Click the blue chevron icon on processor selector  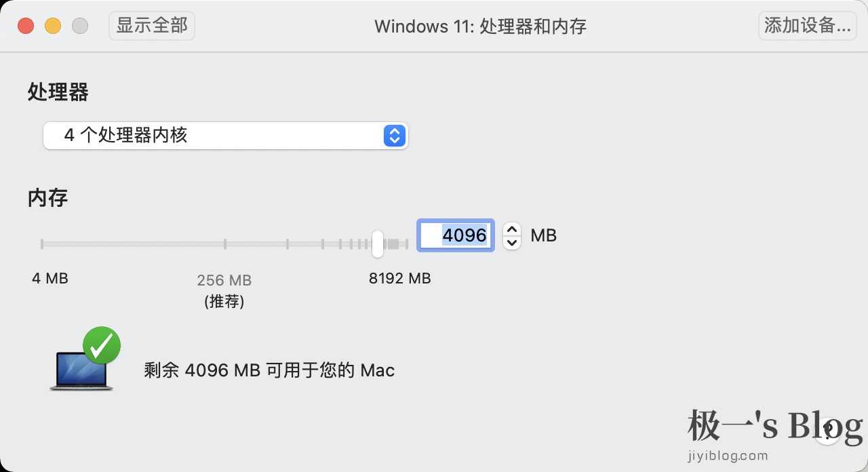click(x=394, y=136)
